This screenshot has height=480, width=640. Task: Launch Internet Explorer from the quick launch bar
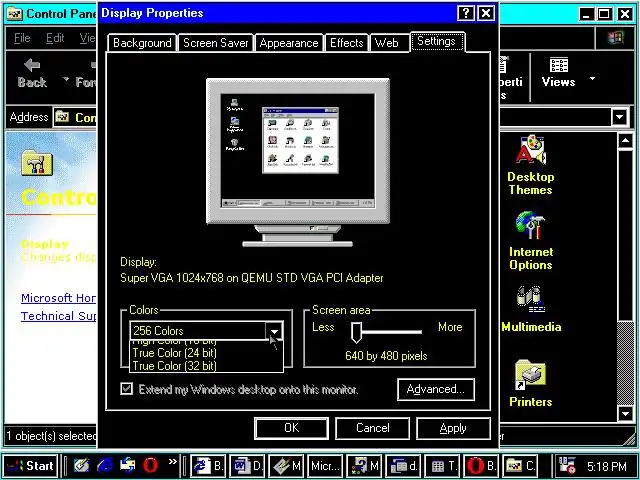[x=104, y=466]
